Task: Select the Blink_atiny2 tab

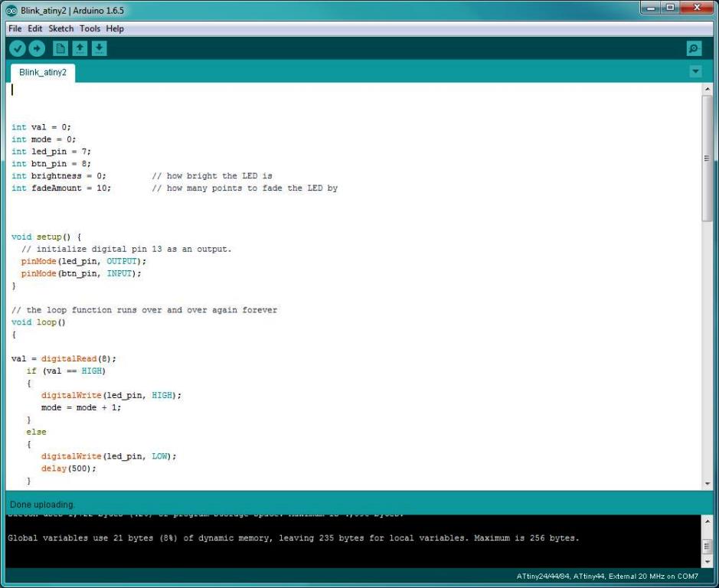Action: 43,73
